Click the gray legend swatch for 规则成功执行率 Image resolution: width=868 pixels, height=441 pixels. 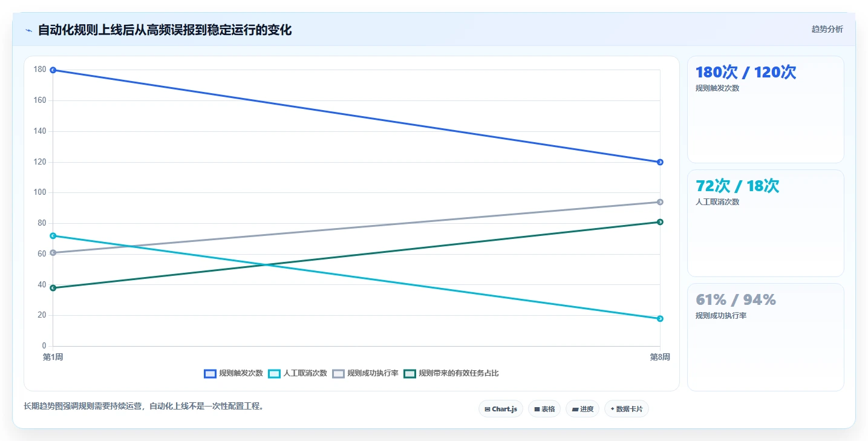tap(338, 373)
